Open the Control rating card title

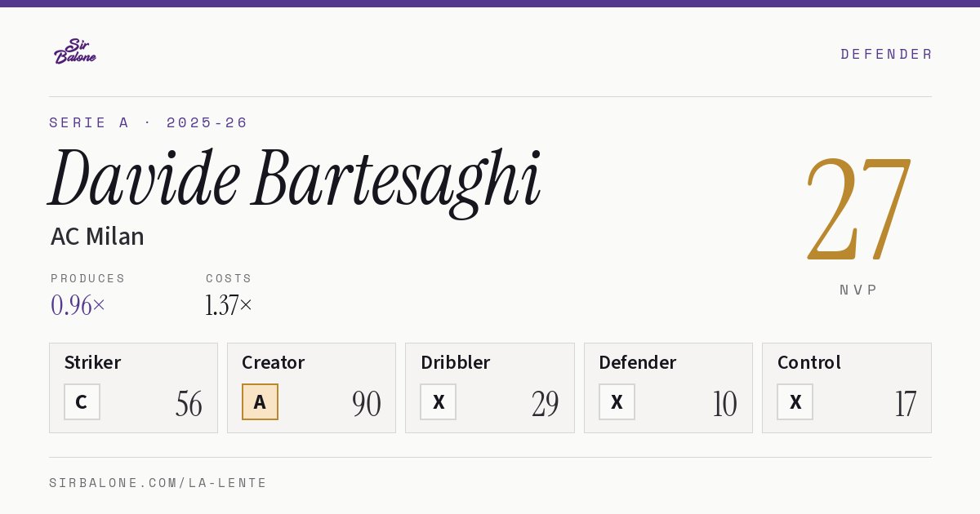tap(809, 362)
